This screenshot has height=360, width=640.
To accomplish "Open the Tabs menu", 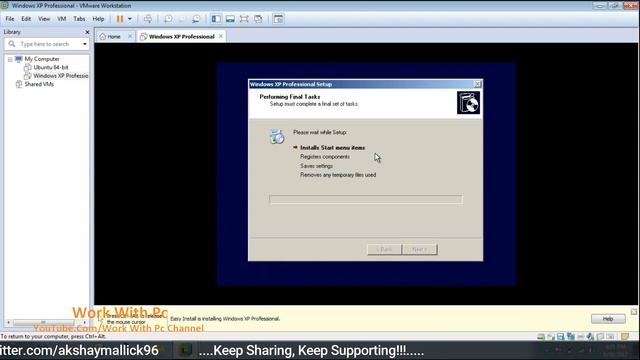I will 79,19.
